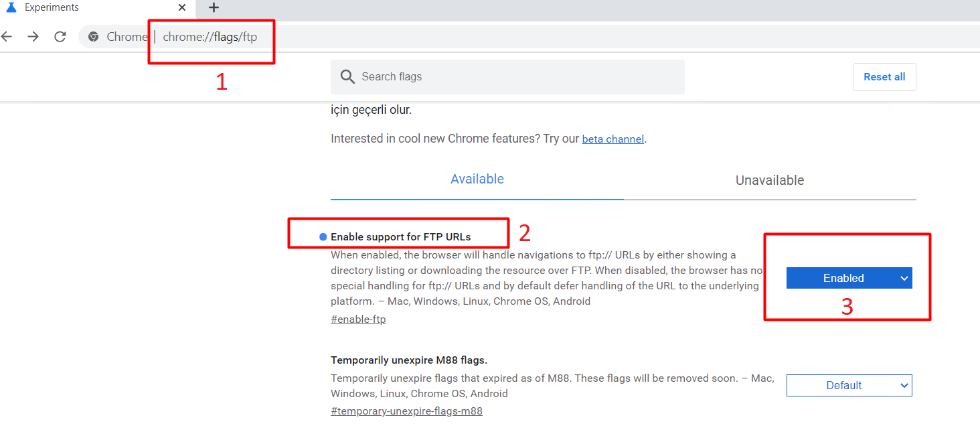Click the #enable-ftp anchor link
This screenshot has height=438, width=980.
point(358,319)
